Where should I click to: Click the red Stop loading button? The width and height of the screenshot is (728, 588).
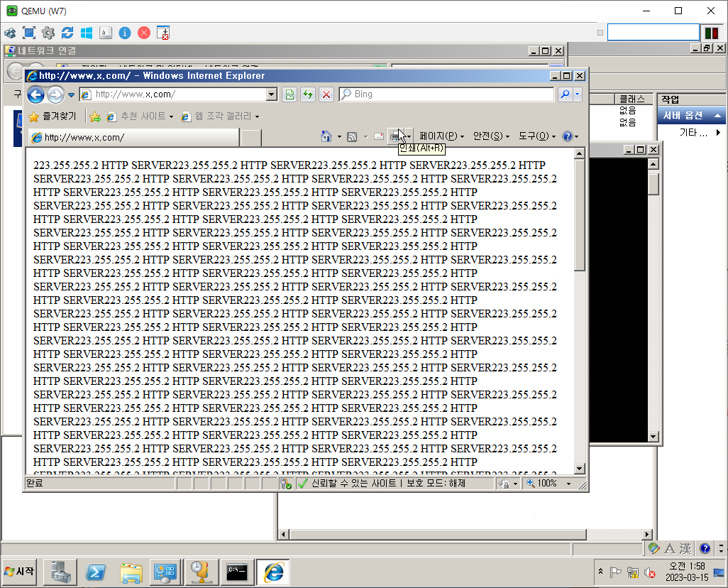click(x=326, y=94)
